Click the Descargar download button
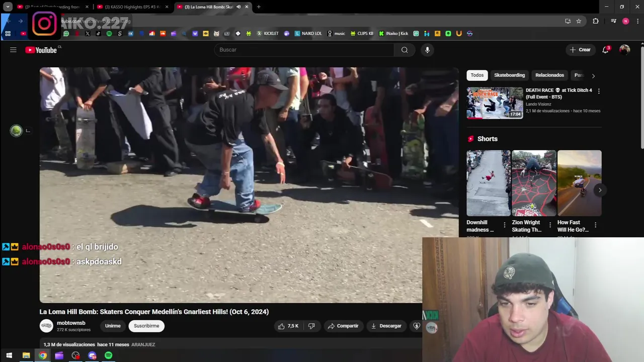Screen dimensions: 644x362 click(x=386, y=326)
